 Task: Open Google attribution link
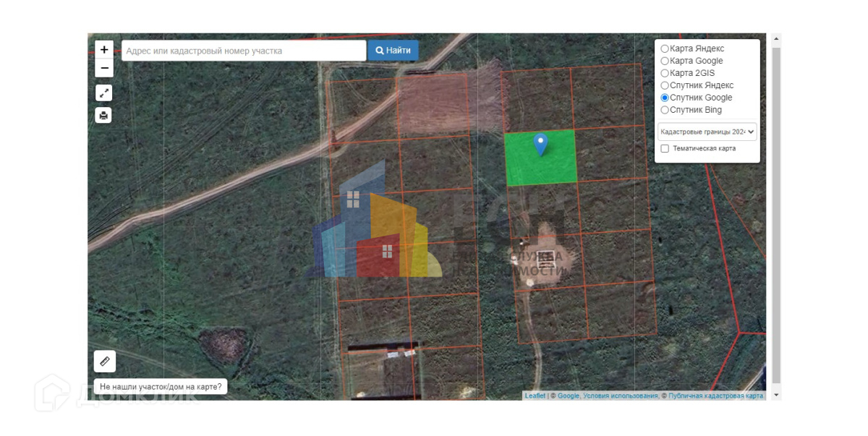(x=569, y=396)
